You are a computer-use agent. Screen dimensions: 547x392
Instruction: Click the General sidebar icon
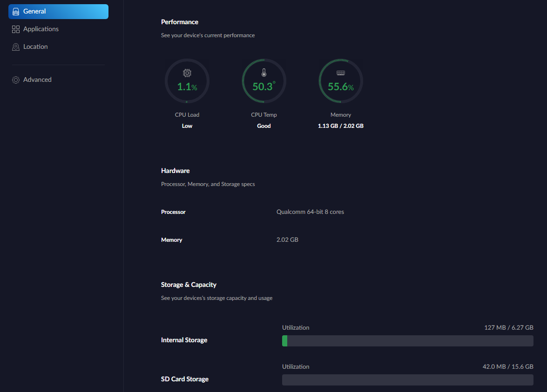16,12
